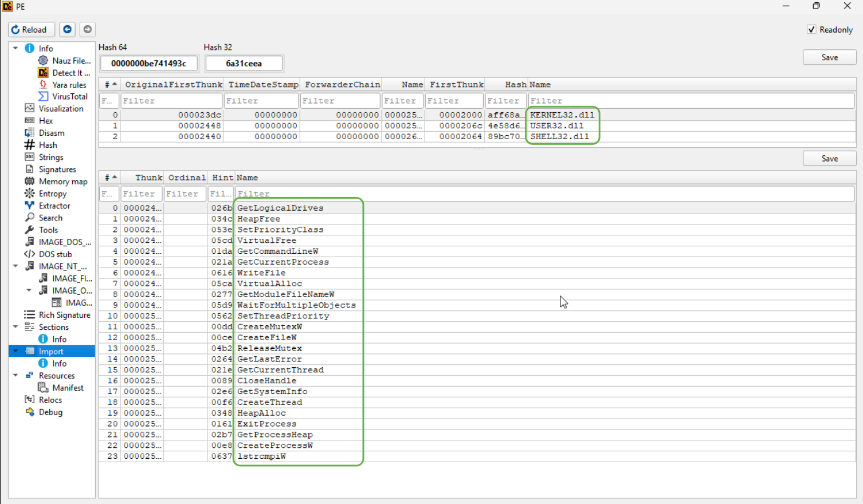Viewport: 863px width, 504px height.
Task: Click the upper Save button
Action: pos(829,57)
